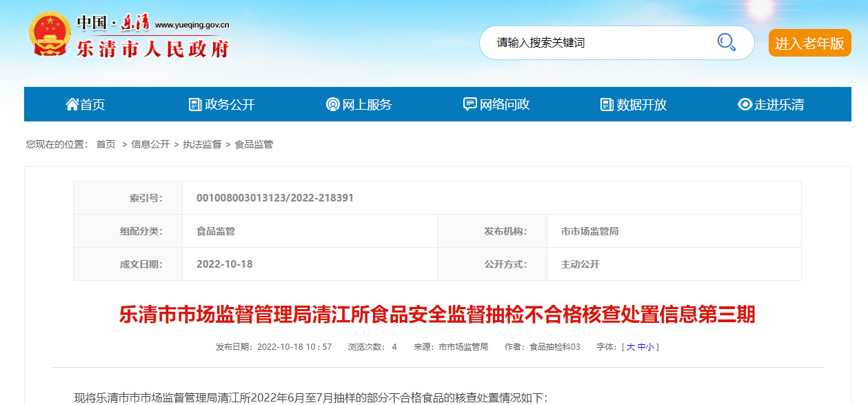Click the home icon beside 首页
The width and height of the screenshot is (868, 405).
(72, 104)
